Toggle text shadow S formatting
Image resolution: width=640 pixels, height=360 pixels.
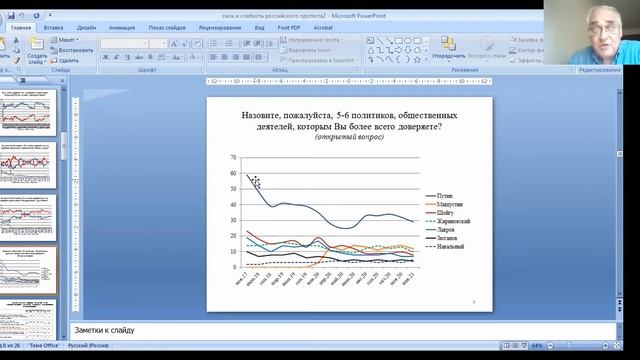[150, 57]
